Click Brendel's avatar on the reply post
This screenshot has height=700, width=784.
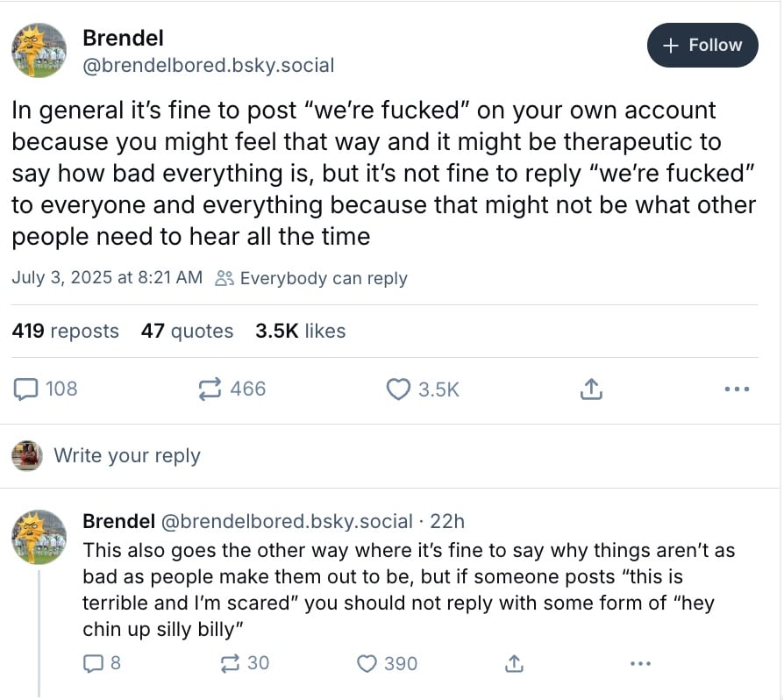click(x=39, y=536)
